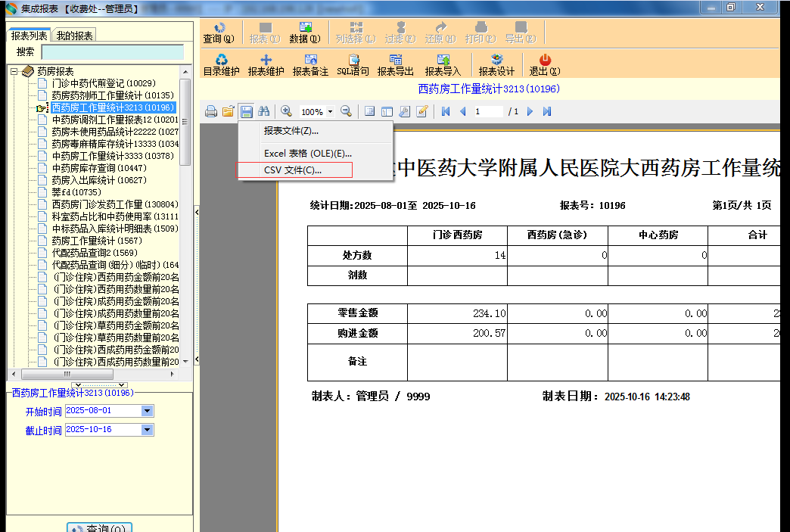Click the zoom out magnifier icon
The image size is (790, 532).
pyautogui.click(x=346, y=111)
